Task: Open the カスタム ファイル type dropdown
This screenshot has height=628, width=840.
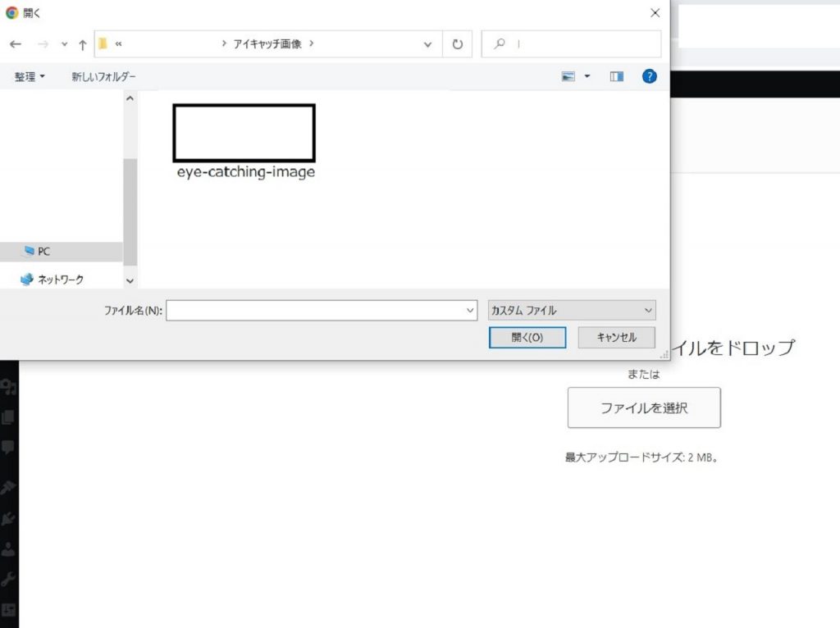Action: (x=572, y=310)
